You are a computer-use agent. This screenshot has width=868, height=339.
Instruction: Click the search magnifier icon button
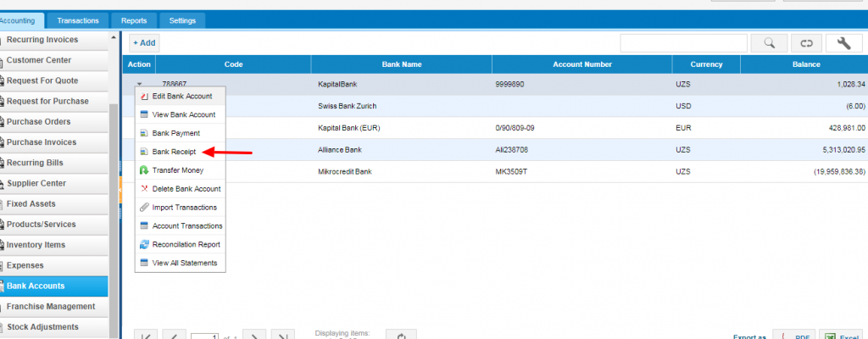point(769,43)
